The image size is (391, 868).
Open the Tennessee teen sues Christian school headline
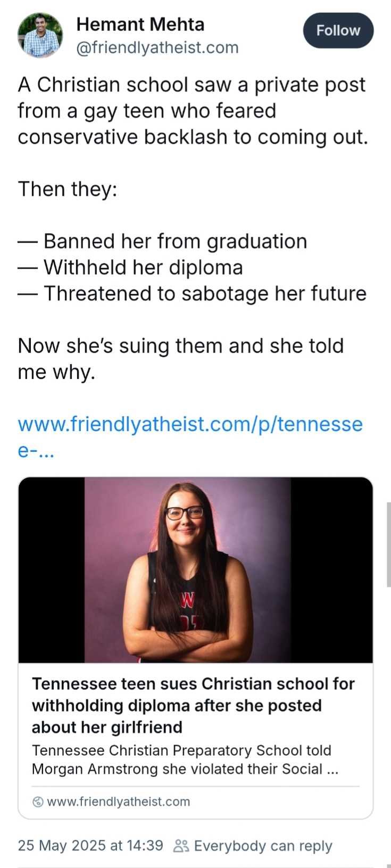pyautogui.click(x=193, y=705)
